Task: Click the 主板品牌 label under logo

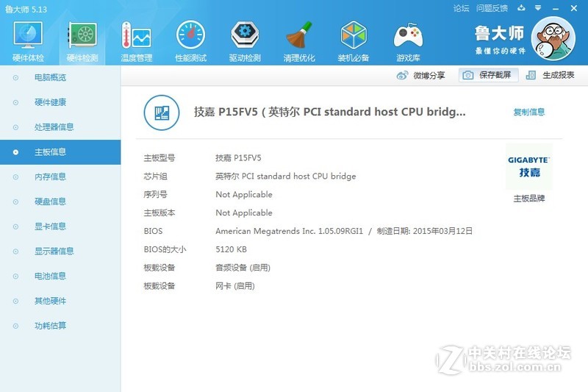Action: (528, 199)
